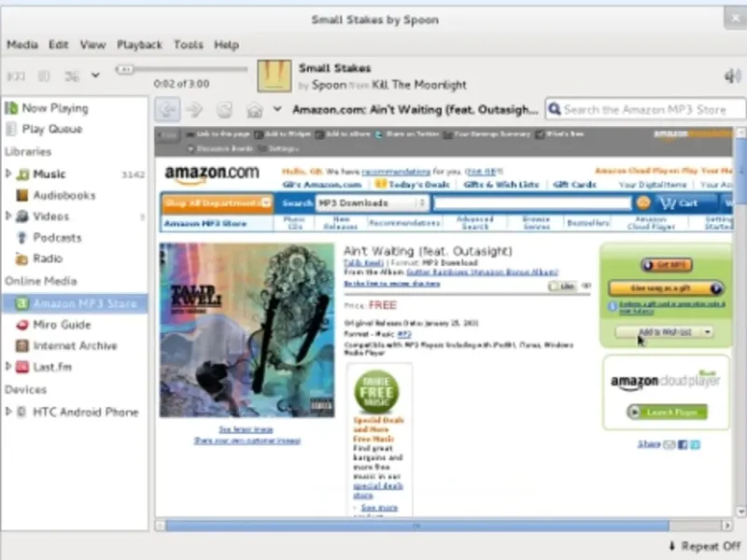Viewport: 747px width, 560px height.
Task: Click the See larger image link
Action: (x=246, y=429)
